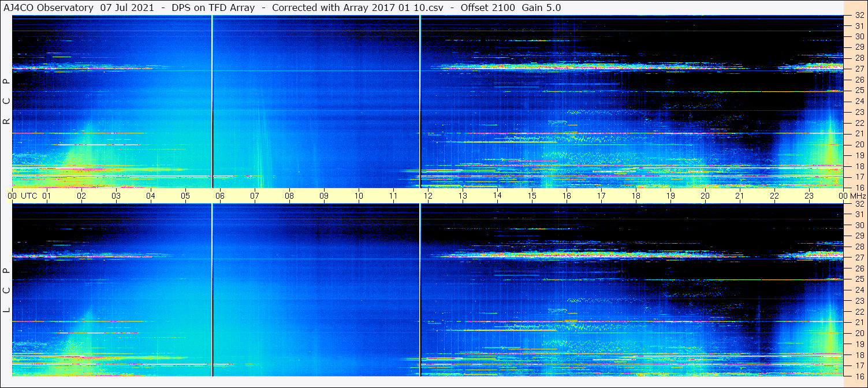This screenshot has height=388, width=868.
Task: Select hour 18 on the UTC time axis
Action: pyautogui.click(x=636, y=196)
